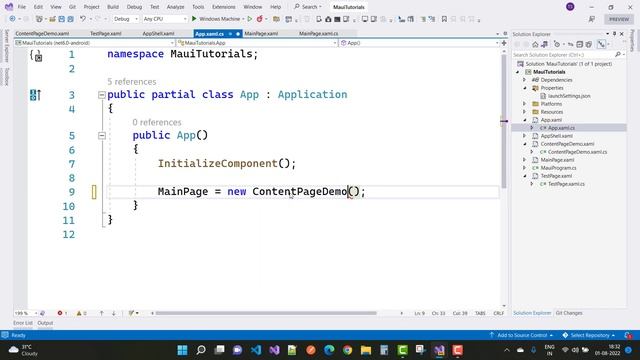This screenshot has height=360, width=640.
Task: Expand the Resources folder node
Action: [x=525, y=112]
